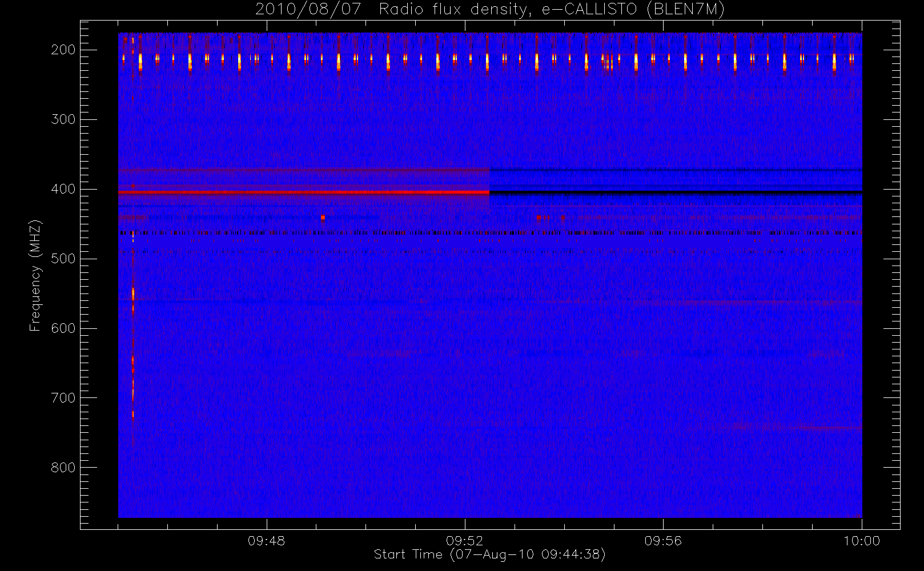Click the 09:48 time tick label

[267, 541]
